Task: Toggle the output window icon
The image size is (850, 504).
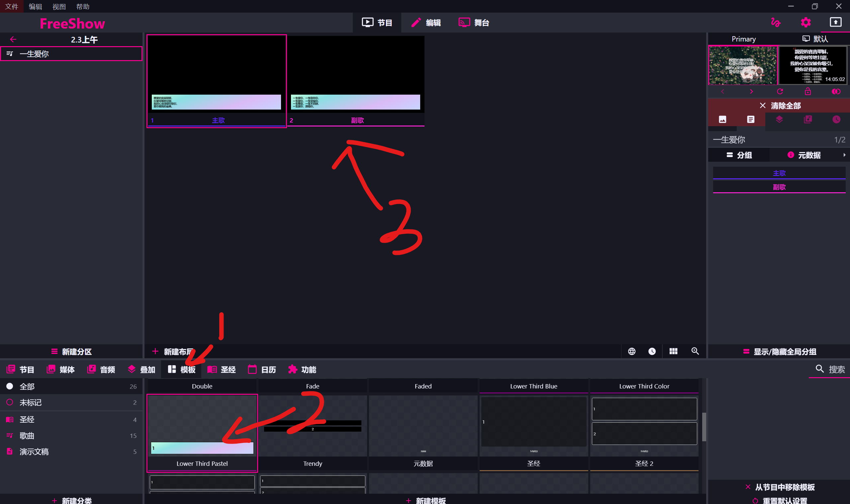Action: point(835,23)
